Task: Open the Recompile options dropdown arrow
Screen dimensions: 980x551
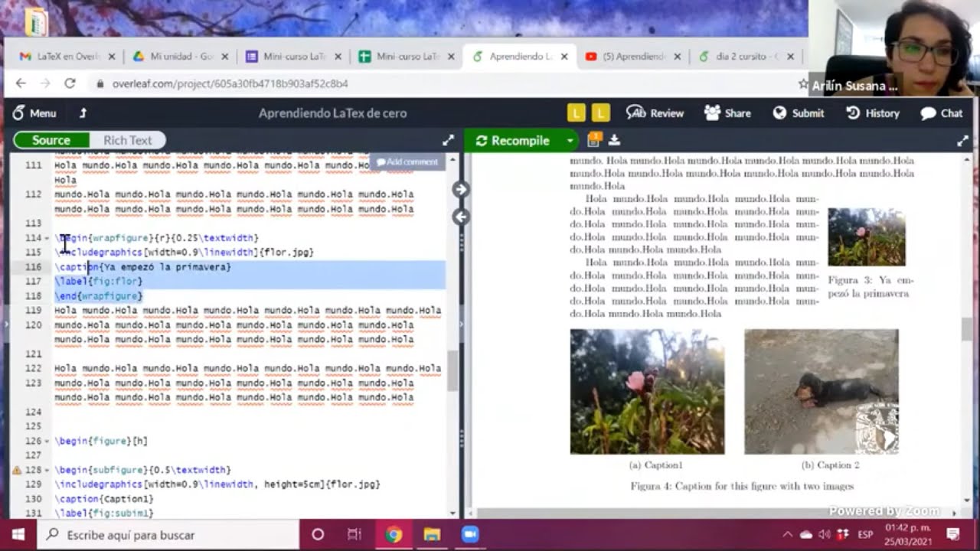Action: pos(570,140)
